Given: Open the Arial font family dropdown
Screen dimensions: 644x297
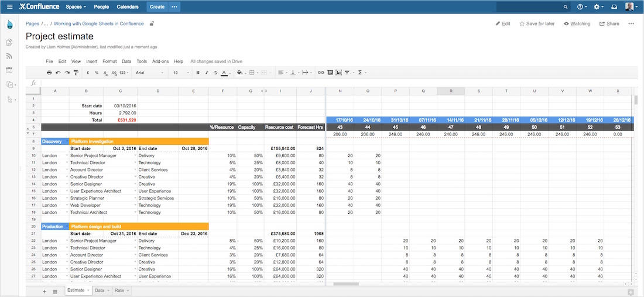Looking at the screenshot, I should tap(149, 73).
